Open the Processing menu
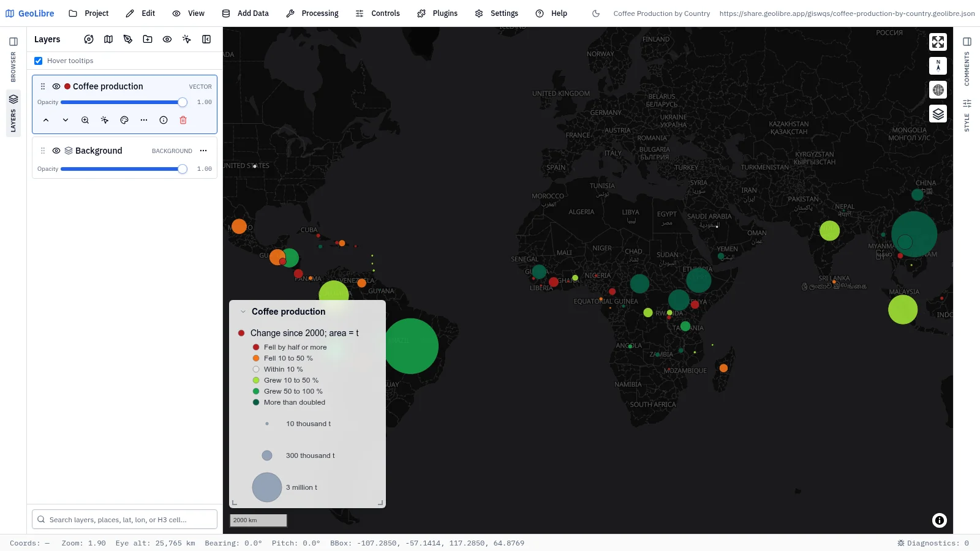The width and height of the screenshot is (980, 551). point(312,13)
